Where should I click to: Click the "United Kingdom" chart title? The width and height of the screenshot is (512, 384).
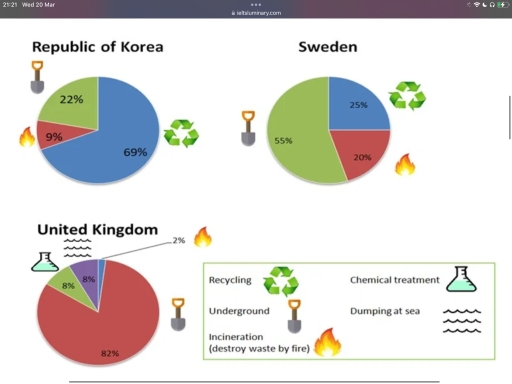coord(98,230)
